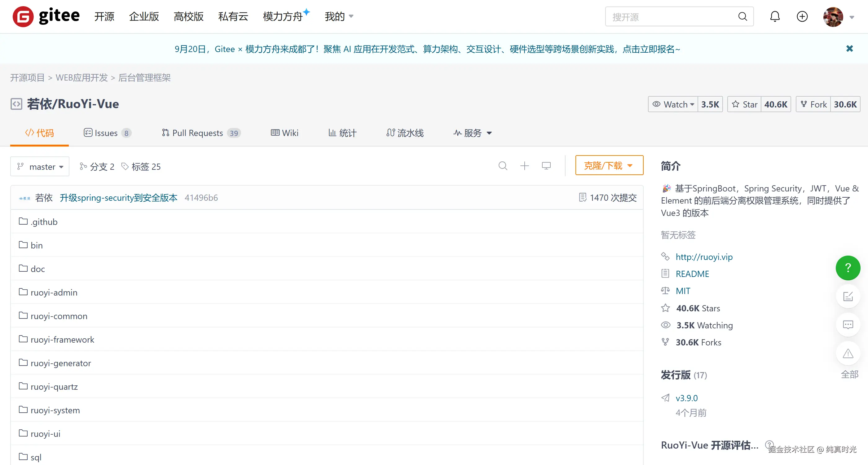
Task: Expand the 克隆/下载 dropdown
Action: pos(609,165)
